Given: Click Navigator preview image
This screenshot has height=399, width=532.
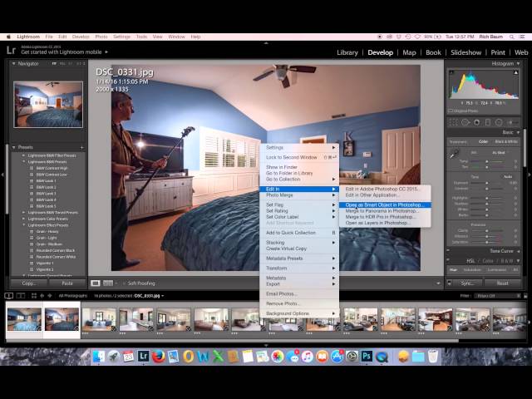Looking at the screenshot, I should pyautogui.click(x=48, y=105).
